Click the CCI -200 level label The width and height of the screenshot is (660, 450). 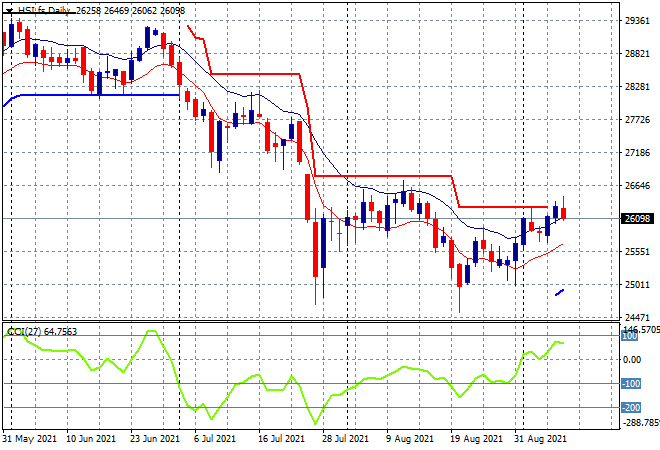(x=631, y=407)
